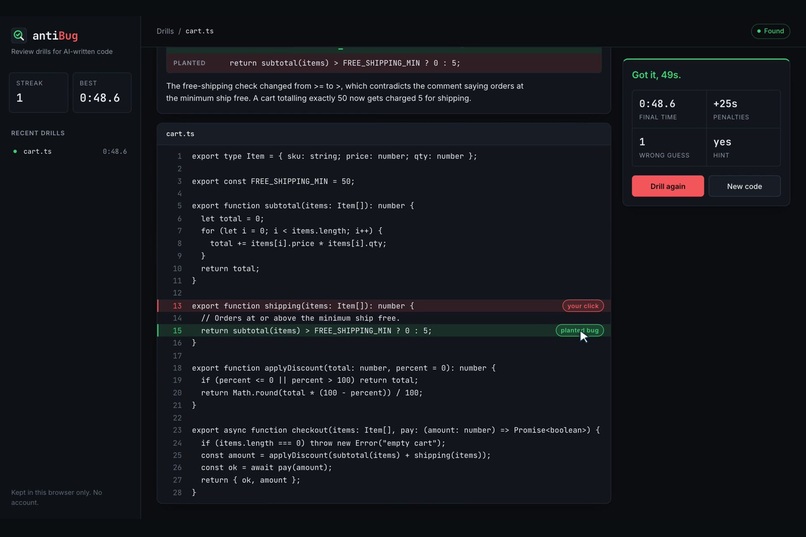Click the 'your click' tag on line 13
Image resolution: width=806 pixels, height=537 pixels.
[582, 306]
